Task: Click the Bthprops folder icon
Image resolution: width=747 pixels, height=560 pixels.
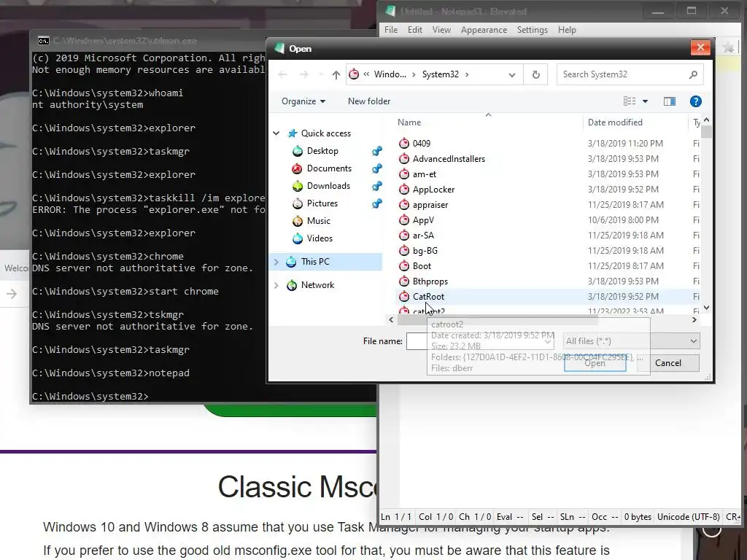Action: (404, 281)
